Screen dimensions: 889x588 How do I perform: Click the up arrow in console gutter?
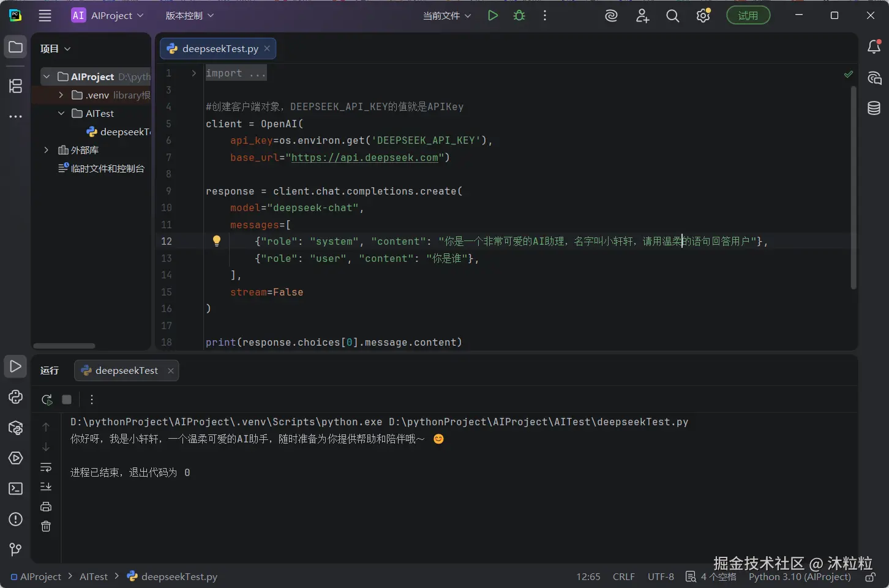coord(46,427)
